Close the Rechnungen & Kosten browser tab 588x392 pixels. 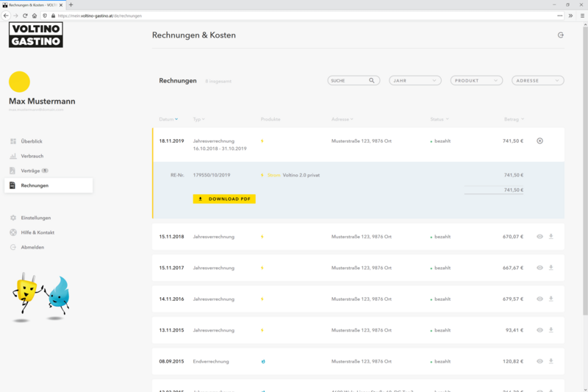pyautogui.click(x=61, y=5)
